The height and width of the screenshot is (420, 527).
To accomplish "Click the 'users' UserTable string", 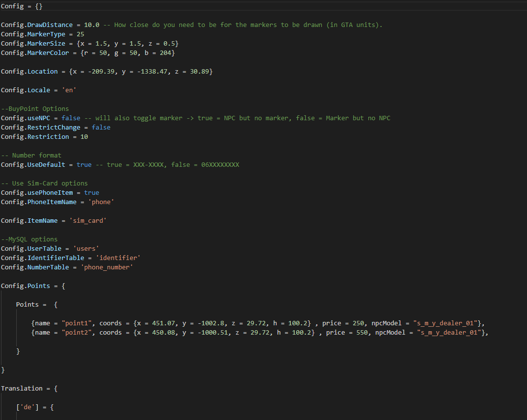I will [x=86, y=249].
